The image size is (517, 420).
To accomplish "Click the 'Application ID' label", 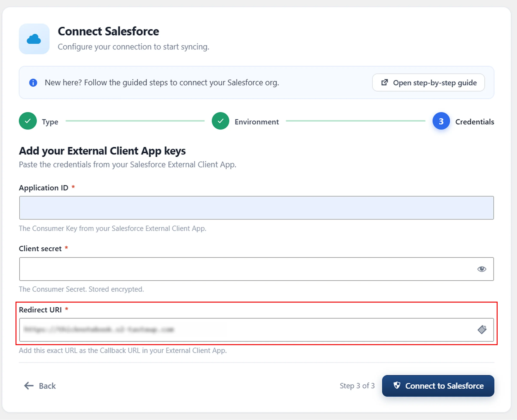I will click(x=44, y=188).
